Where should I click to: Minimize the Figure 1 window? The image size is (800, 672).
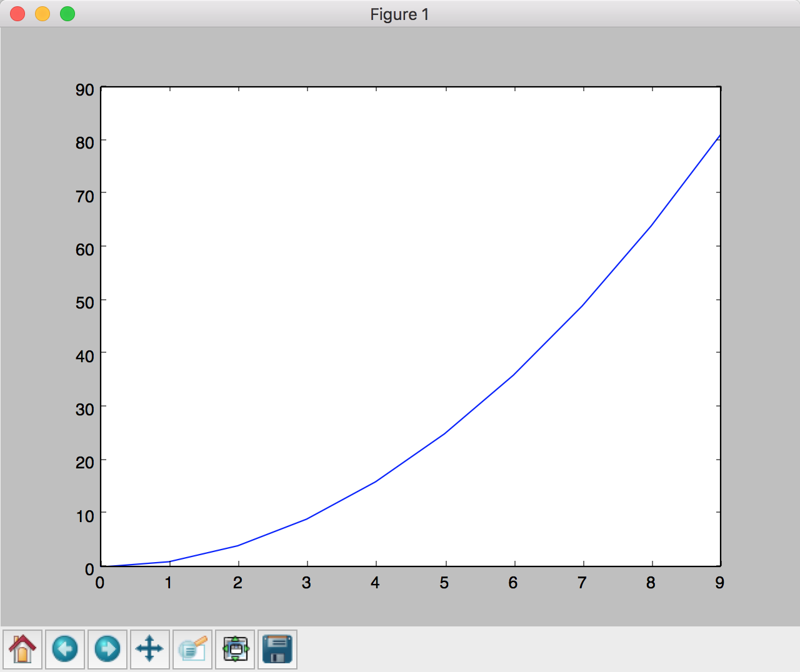point(42,14)
